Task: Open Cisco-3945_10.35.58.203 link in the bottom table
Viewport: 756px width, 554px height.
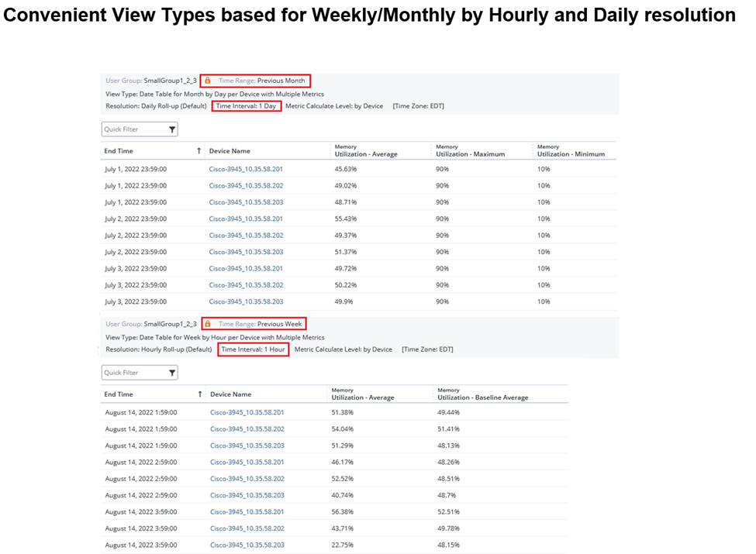Action: (246, 445)
